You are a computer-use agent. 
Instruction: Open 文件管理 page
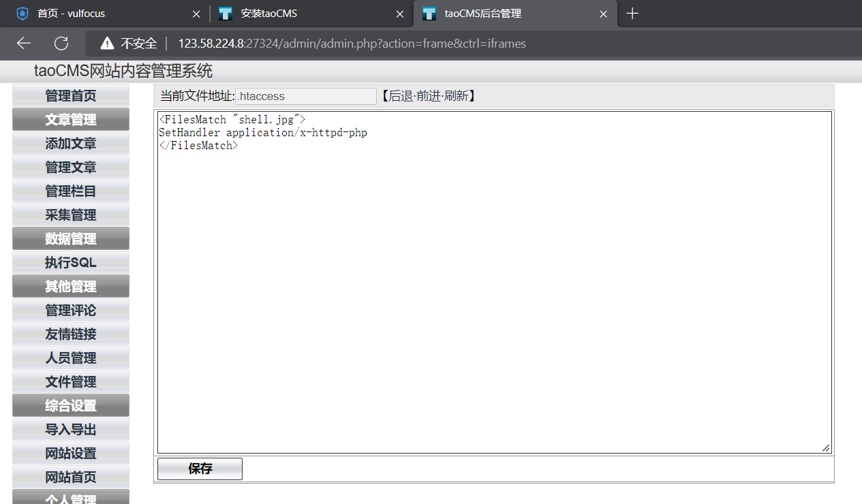point(71,381)
